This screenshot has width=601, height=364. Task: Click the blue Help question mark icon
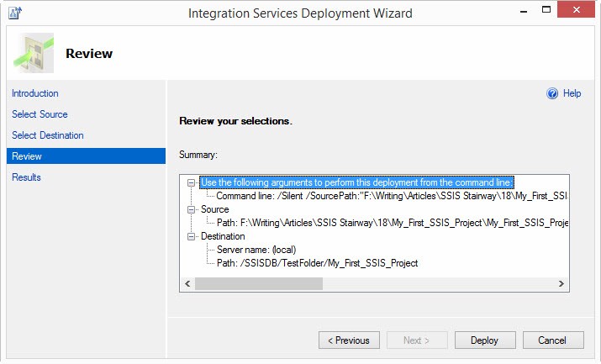(552, 93)
